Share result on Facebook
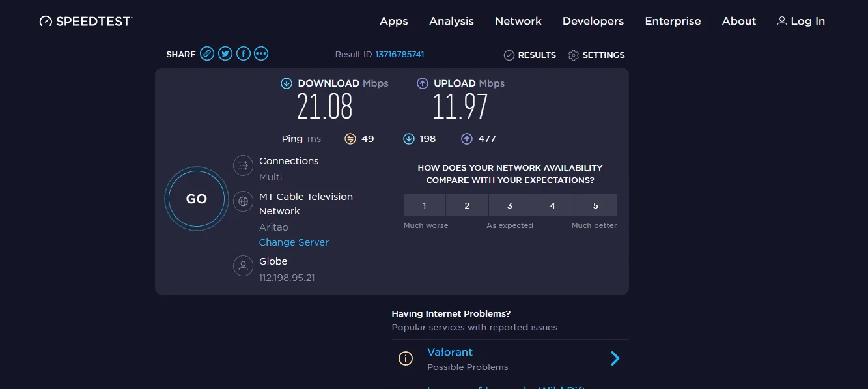Screen dimensions: 868x389 point(244,54)
